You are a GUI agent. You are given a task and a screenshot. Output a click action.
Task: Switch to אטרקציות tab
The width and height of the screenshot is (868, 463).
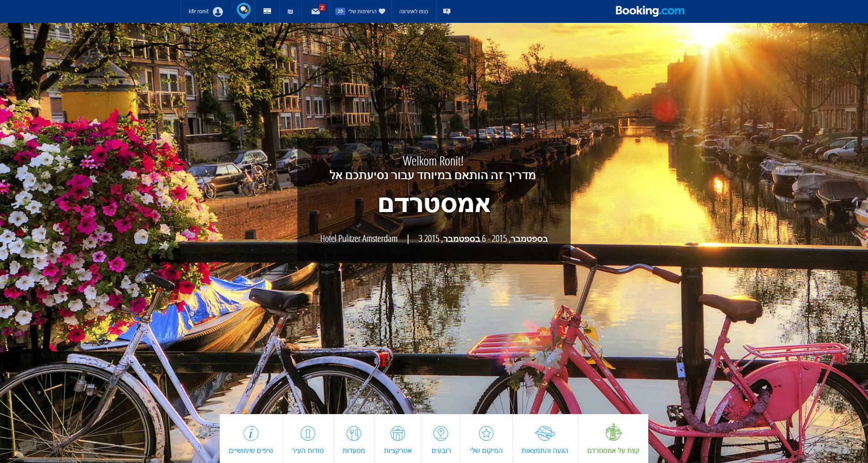(x=398, y=439)
